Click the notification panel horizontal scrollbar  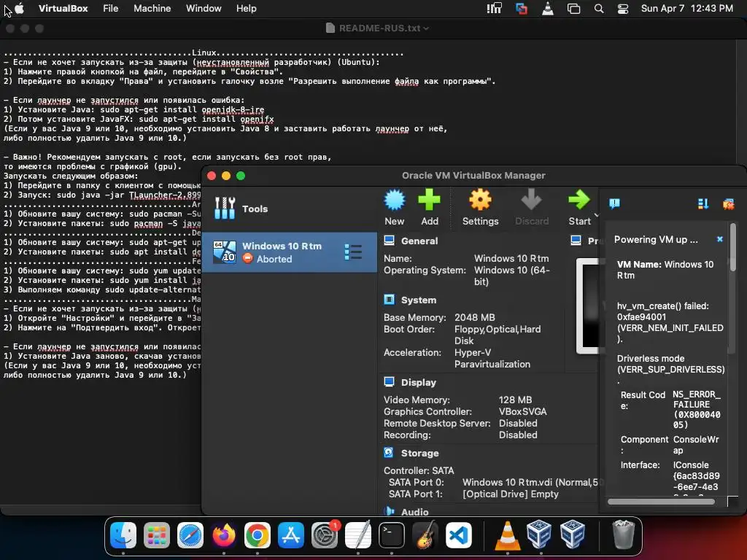(x=661, y=502)
